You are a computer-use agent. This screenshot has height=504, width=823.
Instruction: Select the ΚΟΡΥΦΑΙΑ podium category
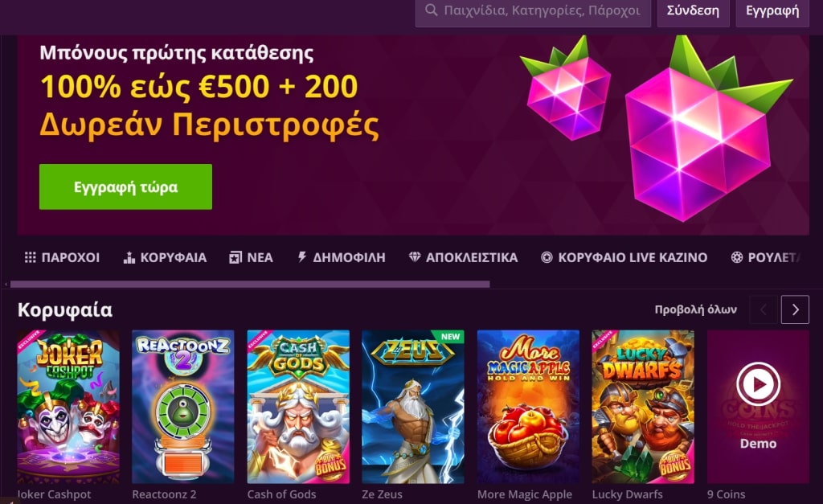pyautogui.click(x=165, y=257)
